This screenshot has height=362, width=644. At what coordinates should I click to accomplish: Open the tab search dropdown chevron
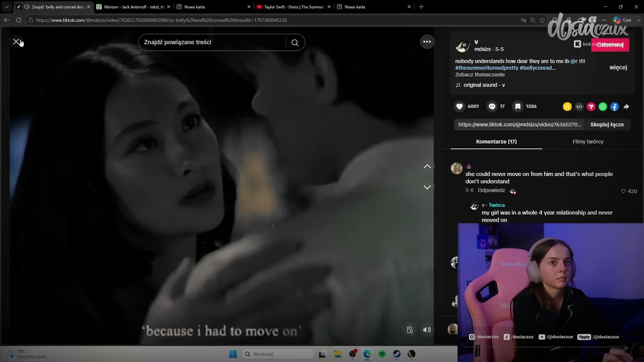[x=7, y=7]
